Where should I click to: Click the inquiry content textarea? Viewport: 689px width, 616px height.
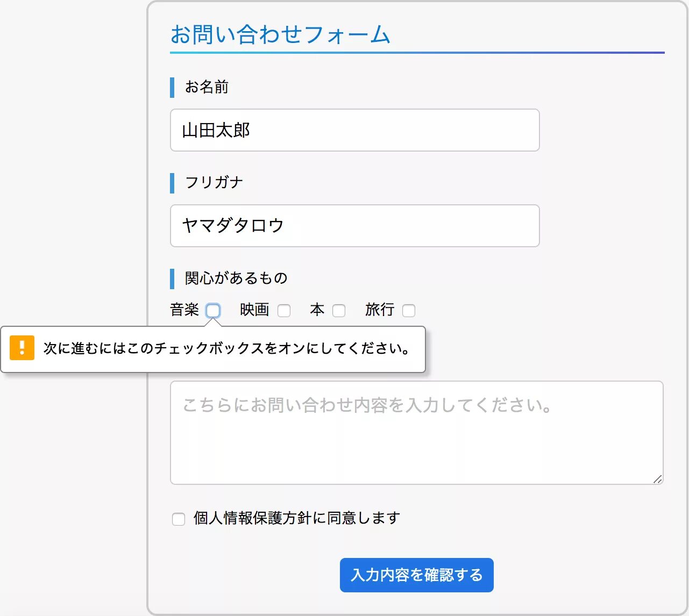tap(417, 433)
